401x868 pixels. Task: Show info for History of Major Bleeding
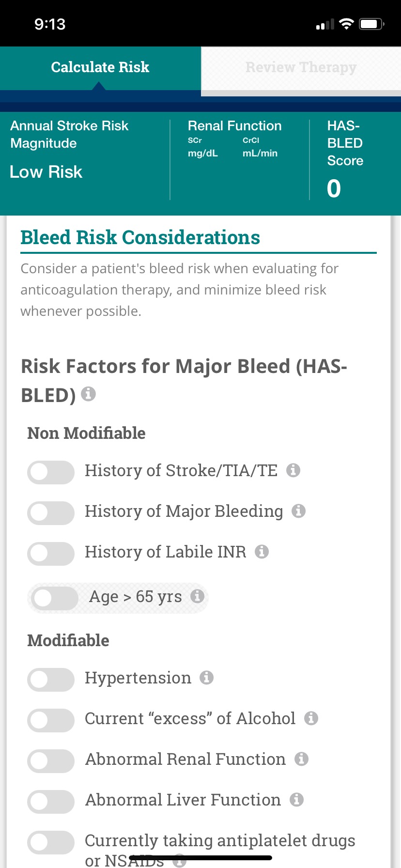298,511
